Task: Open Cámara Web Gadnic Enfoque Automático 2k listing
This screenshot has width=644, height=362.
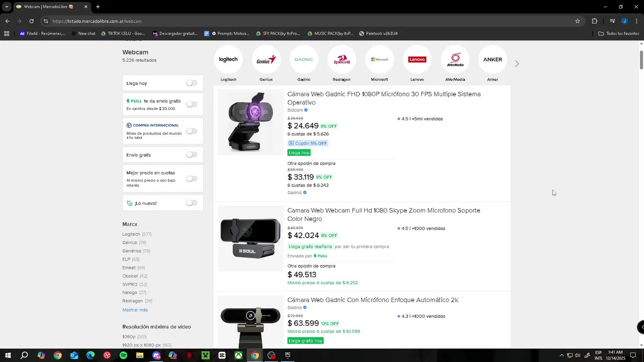Action: 373,300
